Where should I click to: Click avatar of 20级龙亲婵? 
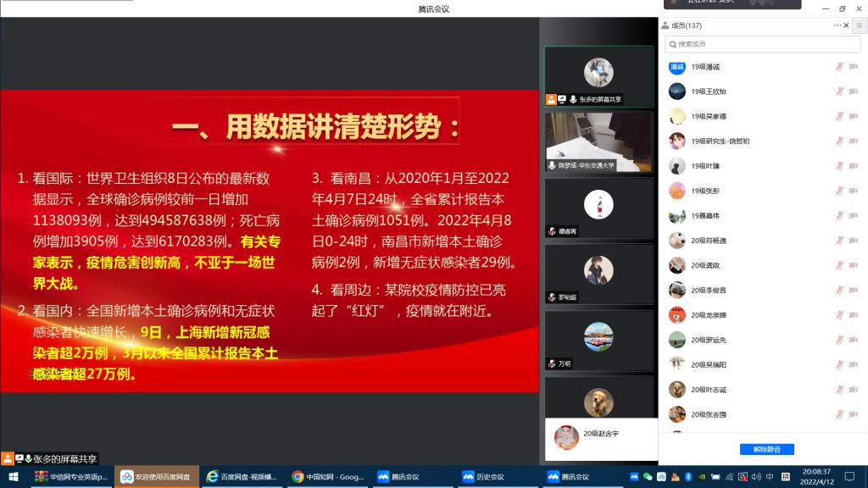tap(677, 315)
